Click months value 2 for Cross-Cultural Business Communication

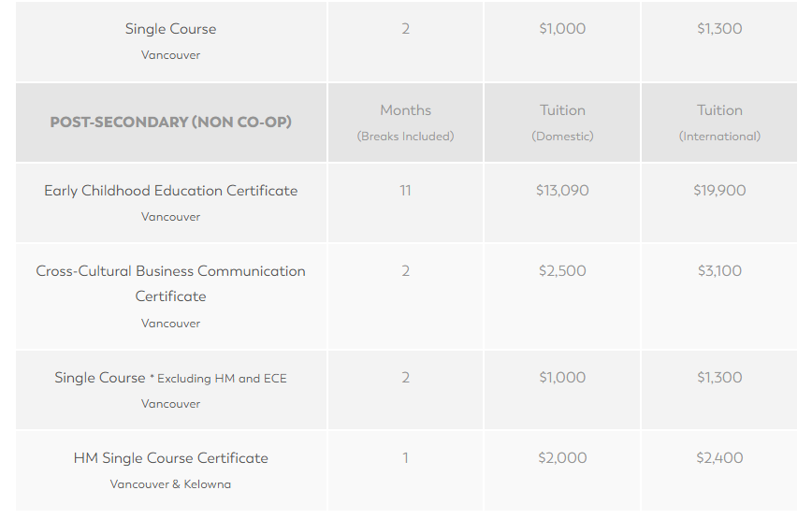[405, 271]
